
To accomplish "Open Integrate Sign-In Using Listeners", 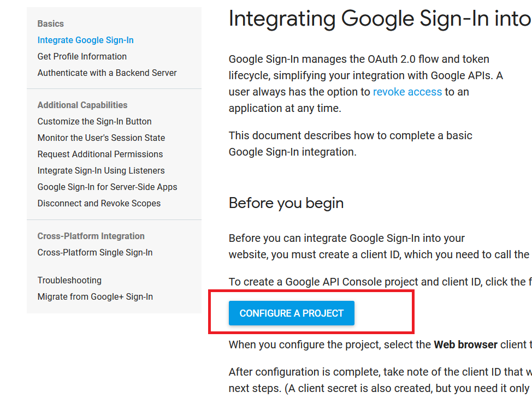I will tap(101, 170).
